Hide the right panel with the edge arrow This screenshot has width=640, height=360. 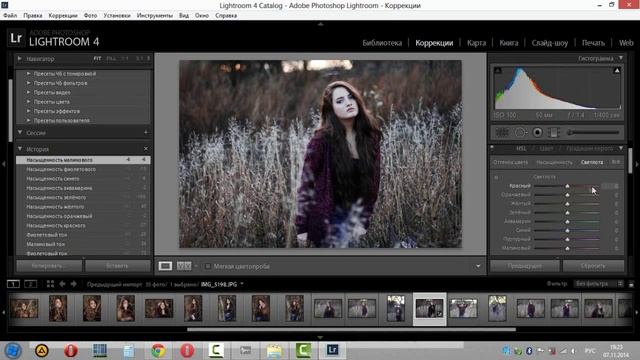(x=637, y=164)
